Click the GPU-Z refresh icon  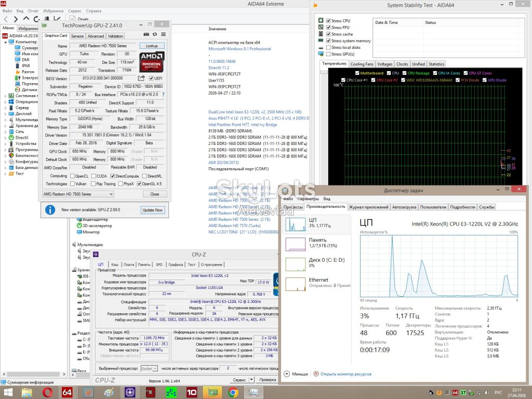click(x=155, y=34)
